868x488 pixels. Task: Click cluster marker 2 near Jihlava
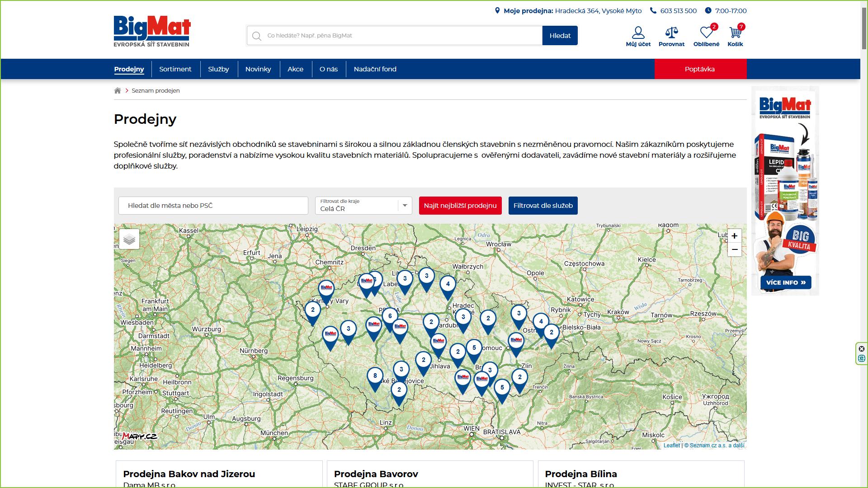423,364
